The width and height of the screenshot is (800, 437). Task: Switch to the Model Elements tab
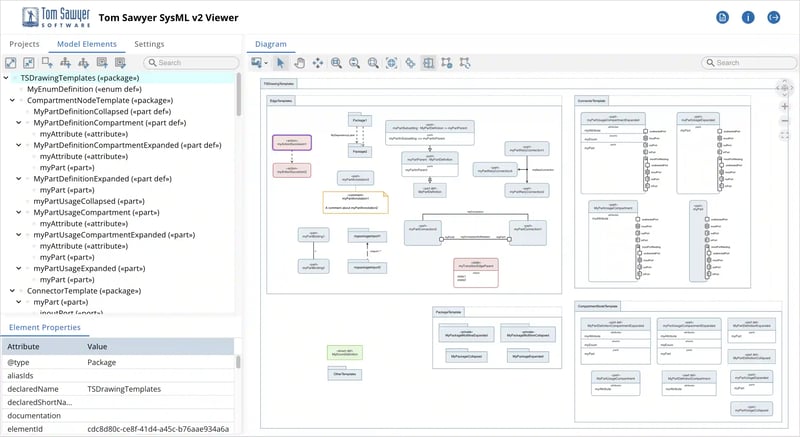click(x=87, y=44)
